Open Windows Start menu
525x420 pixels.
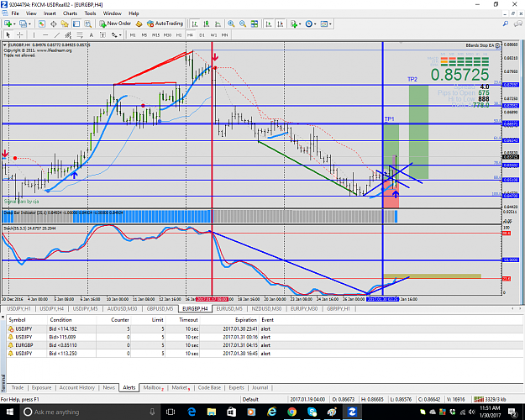[x=10, y=412]
